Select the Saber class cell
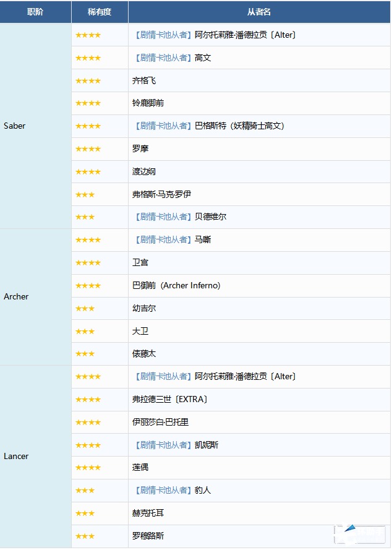 coord(15,126)
